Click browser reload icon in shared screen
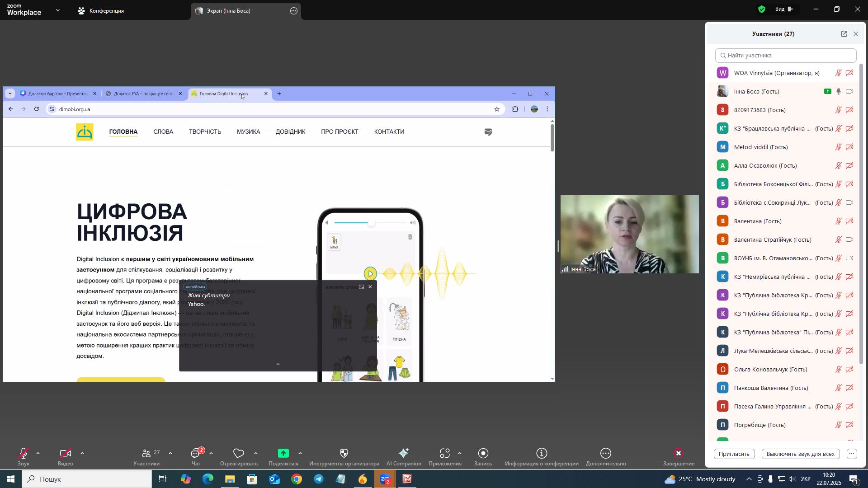 point(37,109)
